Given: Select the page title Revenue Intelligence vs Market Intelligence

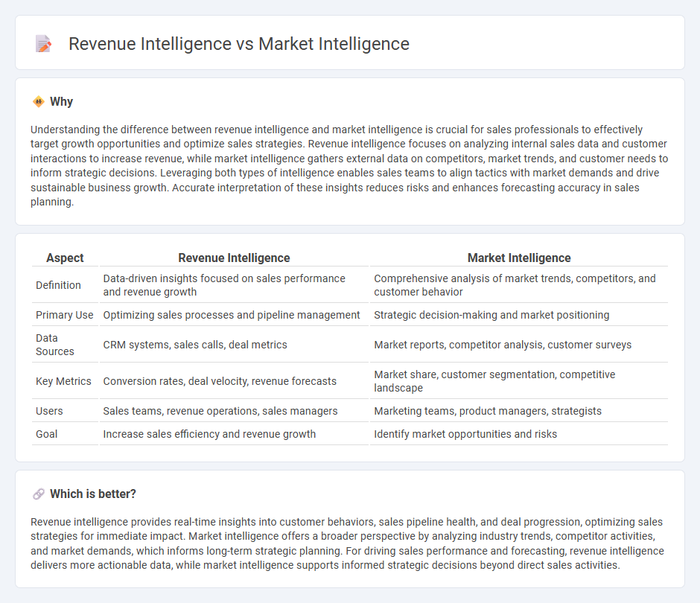Looking at the screenshot, I should click(239, 44).
